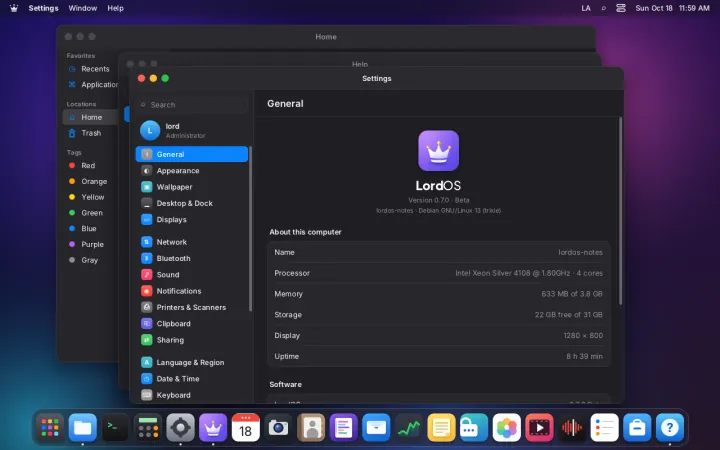Click the Sun Oct 18 clock
Screen dimensions: 720x450
[672, 8]
